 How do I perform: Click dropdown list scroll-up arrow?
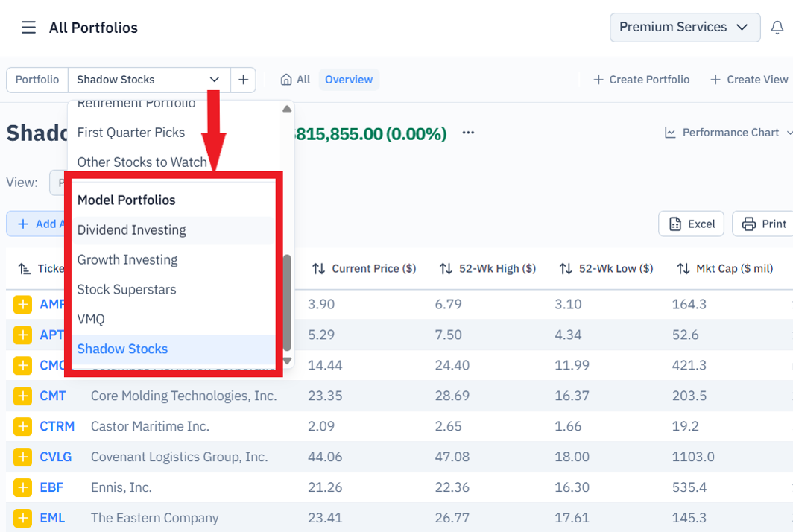click(x=287, y=109)
